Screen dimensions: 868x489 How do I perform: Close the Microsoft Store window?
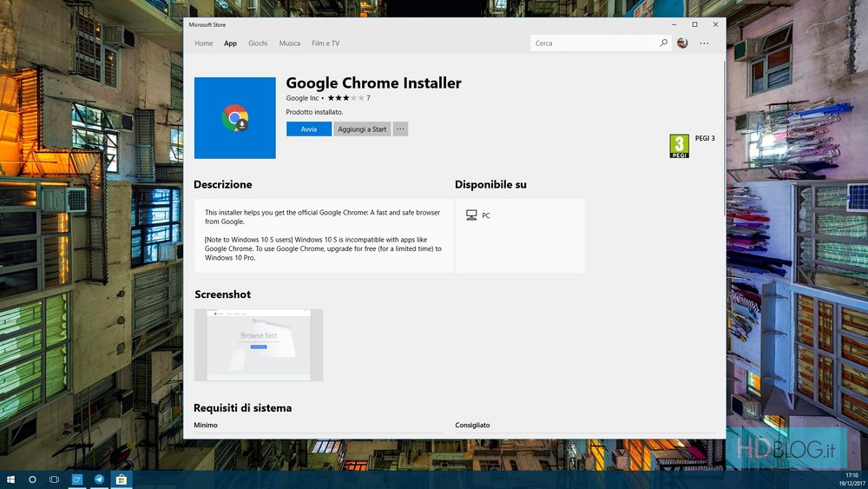(x=715, y=24)
